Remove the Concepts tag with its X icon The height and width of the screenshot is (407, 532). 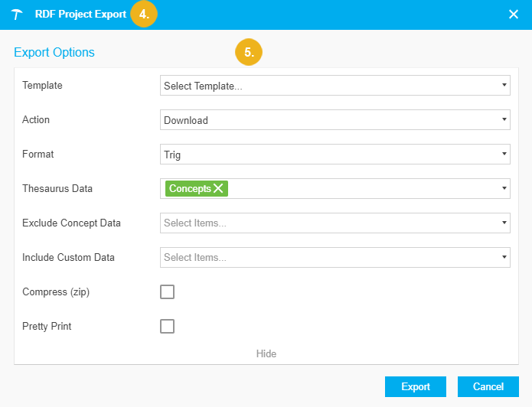219,189
